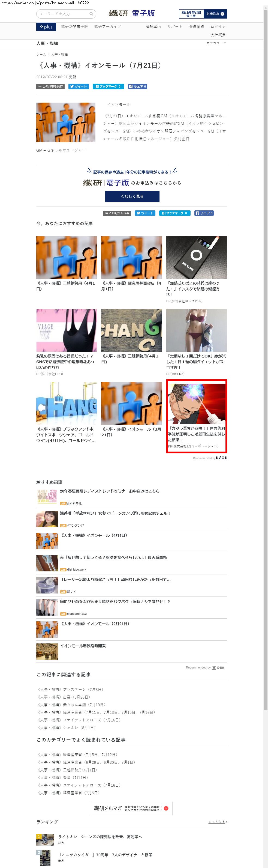The width and height of the screenshot is (268, 868).
Task: Open the 定期なし１回だけでOK PR card
Action: (197, 342)
